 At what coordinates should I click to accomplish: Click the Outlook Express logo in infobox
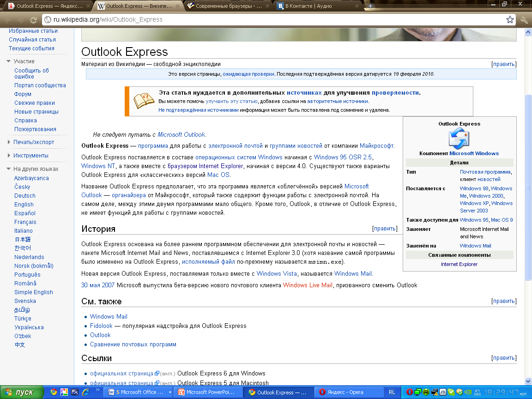click(459, 139)
